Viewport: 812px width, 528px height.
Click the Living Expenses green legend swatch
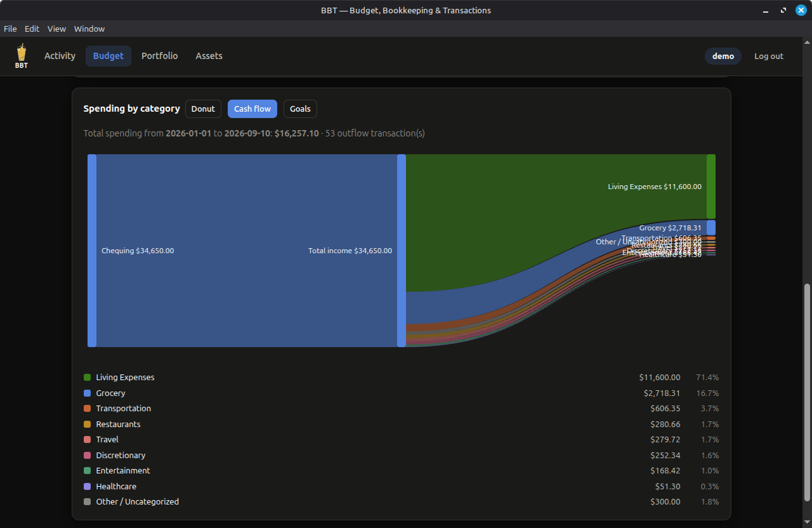(x=88, y=377)
